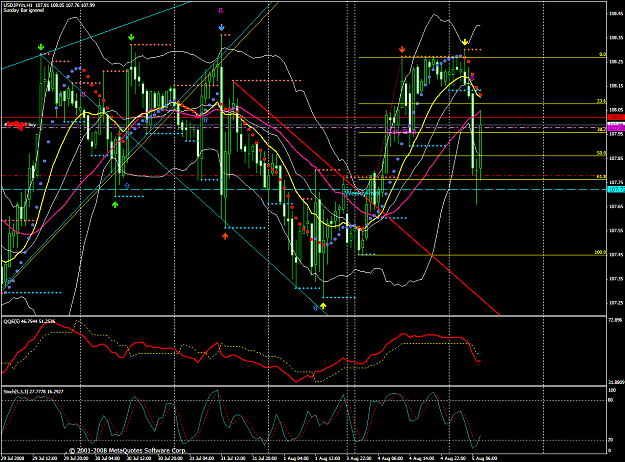Select the blue down arrow above tall candle
Screen dimensions: 625x462
(x=221, y=28)
